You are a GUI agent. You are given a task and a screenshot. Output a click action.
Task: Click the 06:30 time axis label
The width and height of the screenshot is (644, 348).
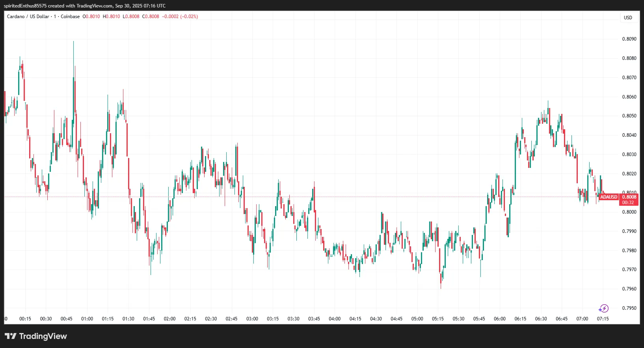541,319
